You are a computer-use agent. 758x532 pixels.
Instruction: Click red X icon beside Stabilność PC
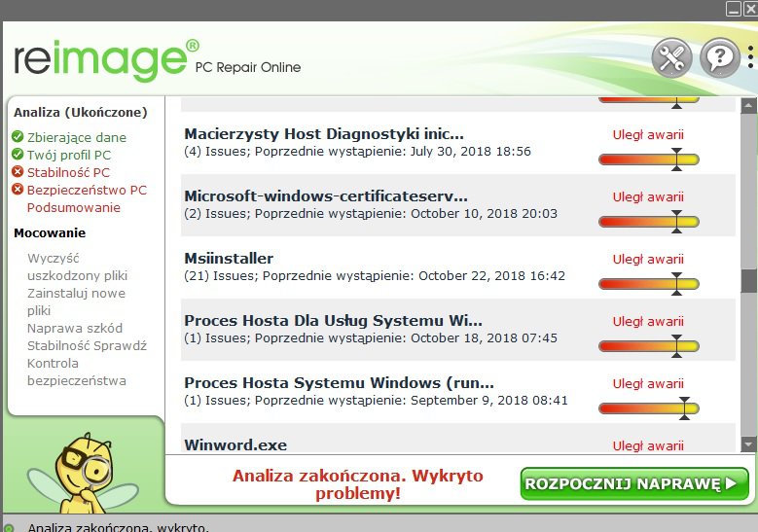[x=18, y=171]
